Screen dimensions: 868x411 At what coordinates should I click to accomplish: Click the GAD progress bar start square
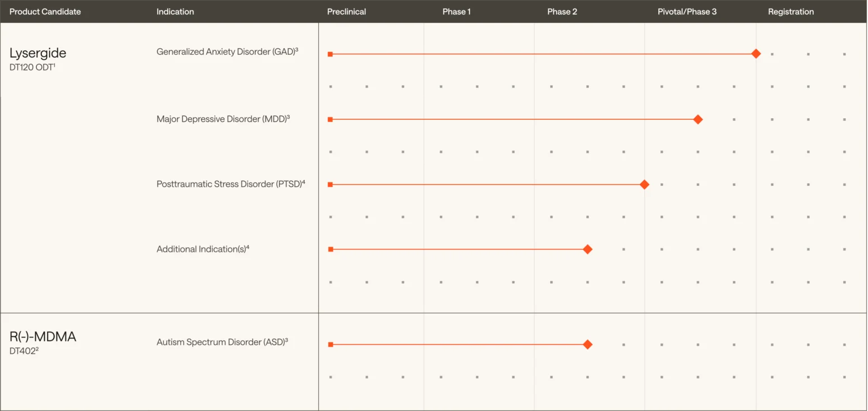[331, 54]
